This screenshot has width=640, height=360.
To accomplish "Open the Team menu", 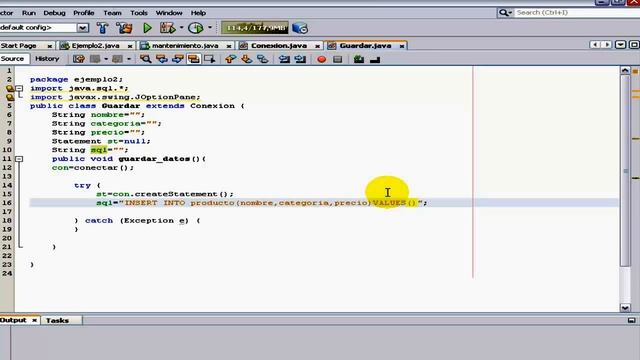I will pos(112,13).
